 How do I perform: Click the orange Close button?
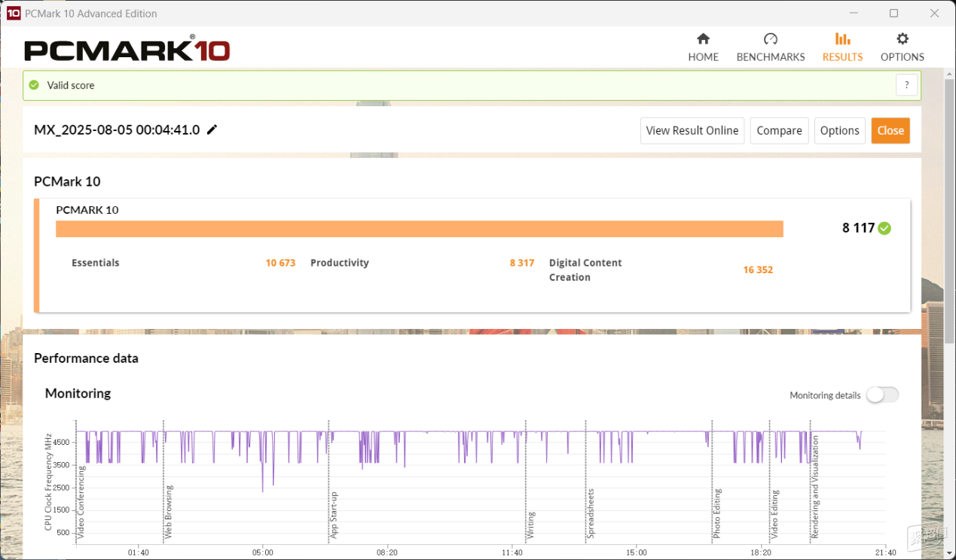coord(890,130)
